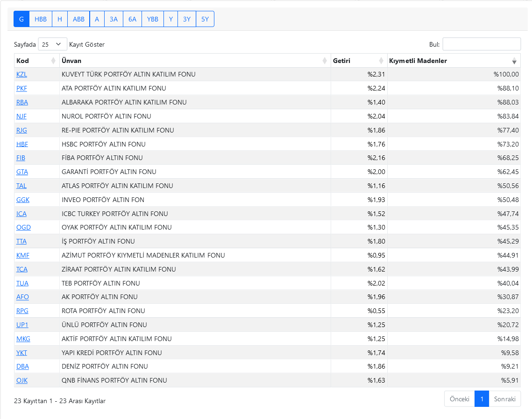Screen dimensions: 532x419
Task: Click 'QNB FİNANS PORTFÖY ALTIN FONU' cell
Action: tap(195, 380)
